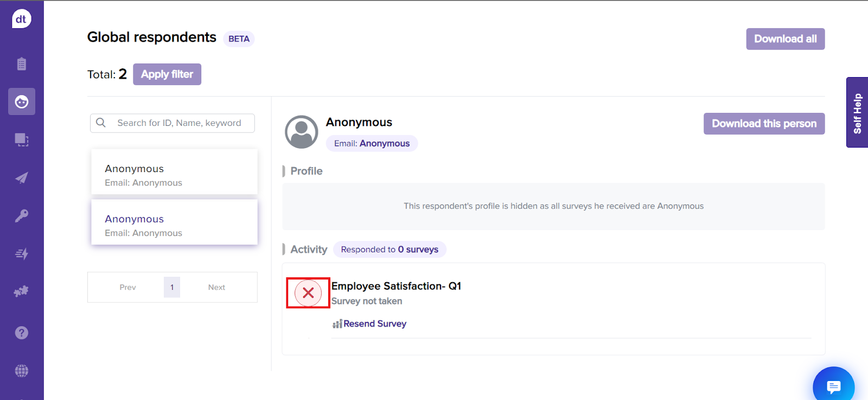Click Download this person button

(x=764, y=124)
